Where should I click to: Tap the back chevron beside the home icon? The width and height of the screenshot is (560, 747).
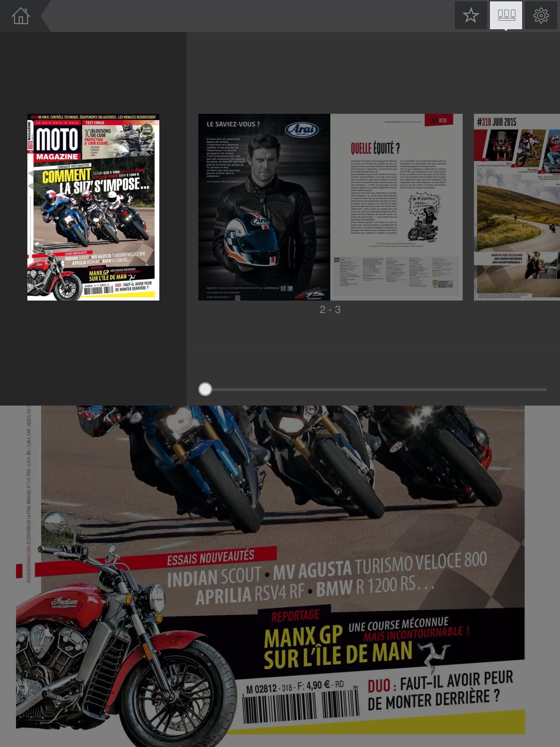(x=44, y=16)
